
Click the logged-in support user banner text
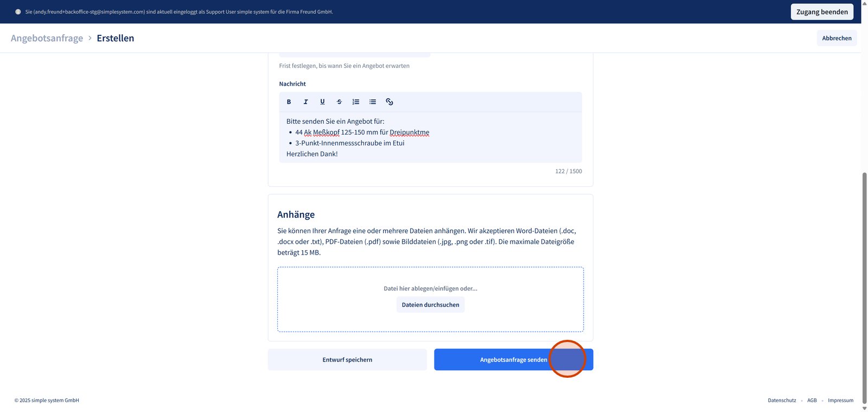(179, 12)
